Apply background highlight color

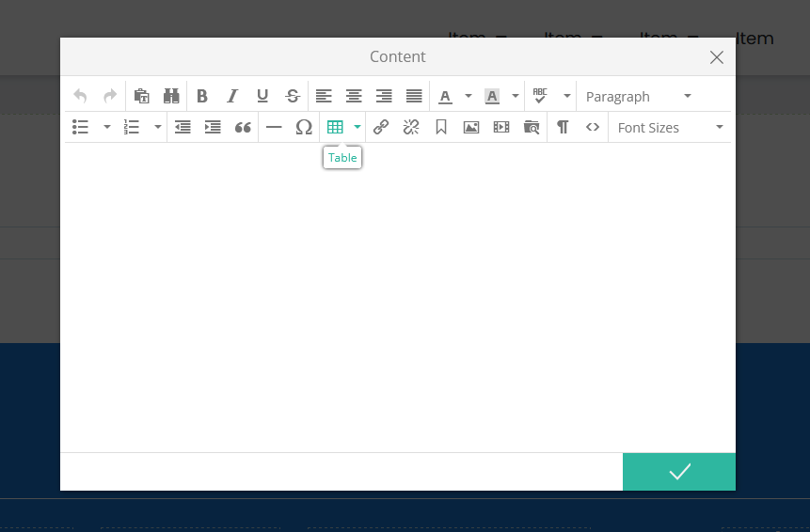pos(492,96)
